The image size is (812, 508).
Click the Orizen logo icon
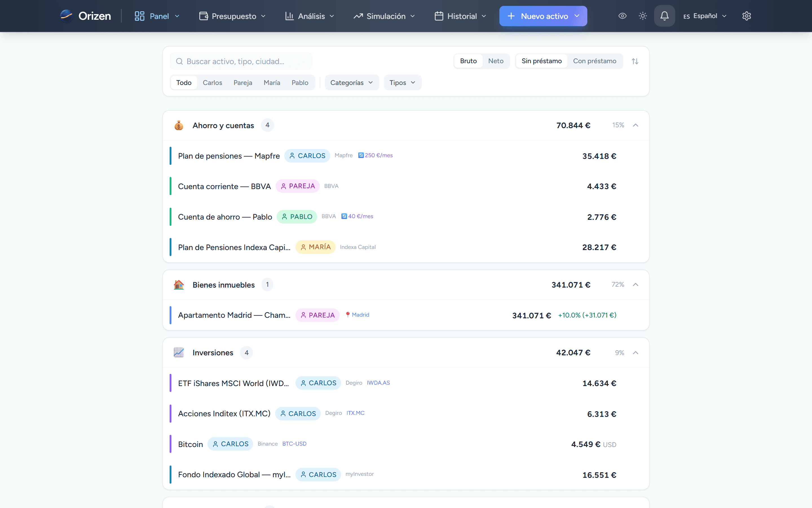tap(66, 16)
